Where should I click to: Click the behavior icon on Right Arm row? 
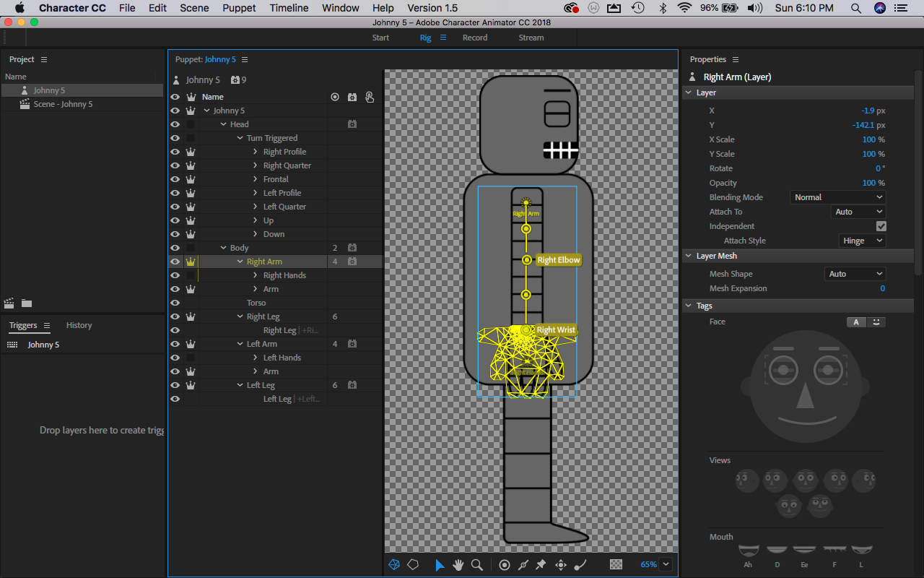click(x=352, y=262)
